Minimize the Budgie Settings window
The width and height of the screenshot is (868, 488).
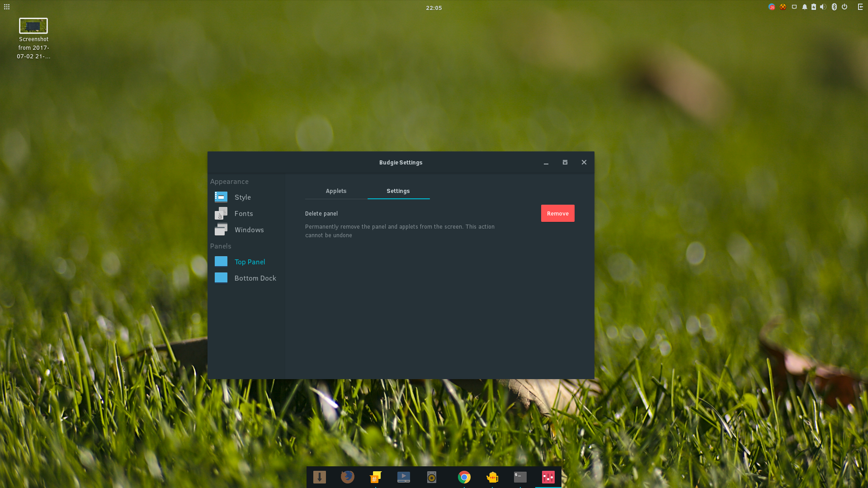click(x=546, y=163)
